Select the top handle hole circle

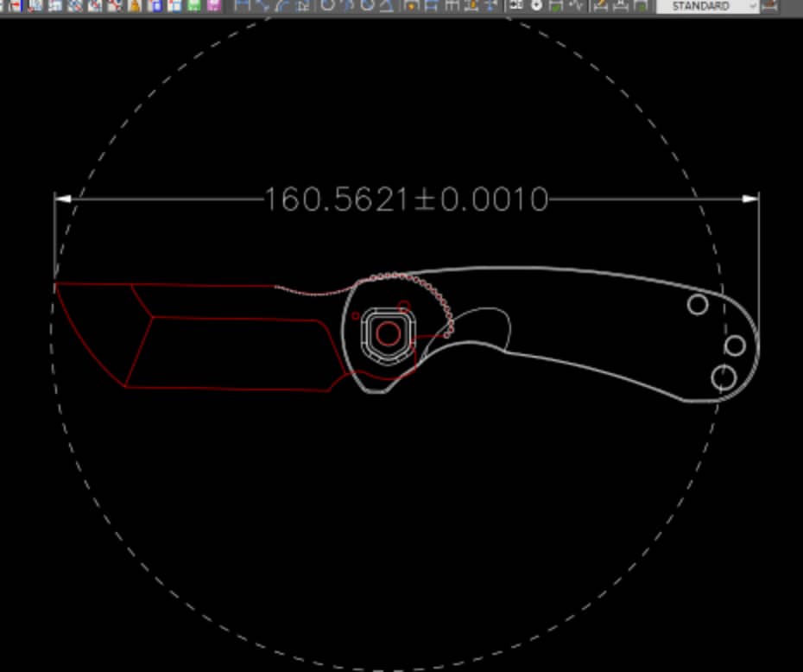pyautogui.click(x=697, y=304)
